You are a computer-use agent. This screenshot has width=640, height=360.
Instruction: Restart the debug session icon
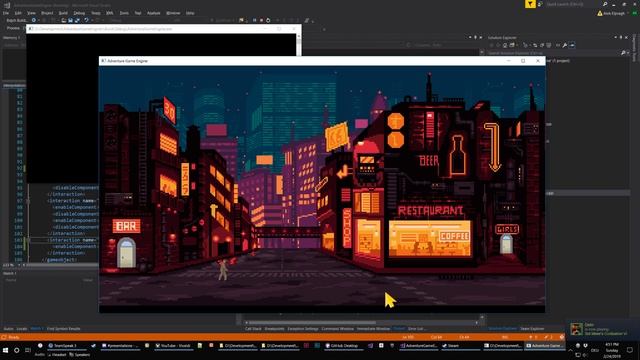(268, 20)
